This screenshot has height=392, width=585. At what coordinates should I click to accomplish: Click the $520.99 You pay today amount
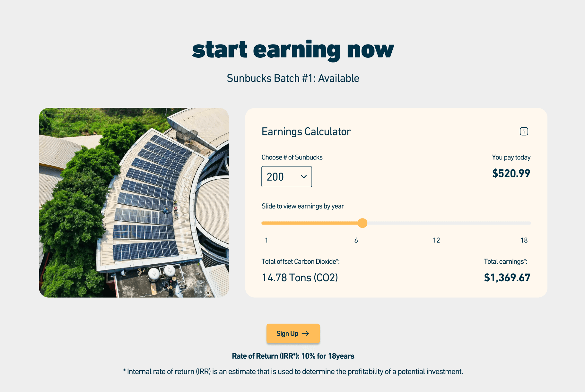(x=511, y=173)
